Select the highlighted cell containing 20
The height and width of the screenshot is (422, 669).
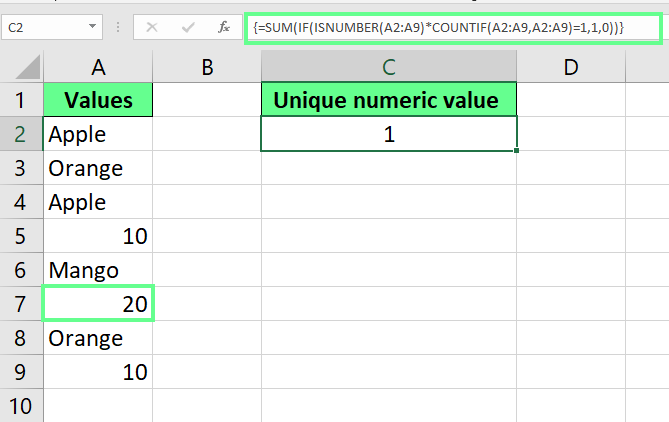(x=98, y=304)
